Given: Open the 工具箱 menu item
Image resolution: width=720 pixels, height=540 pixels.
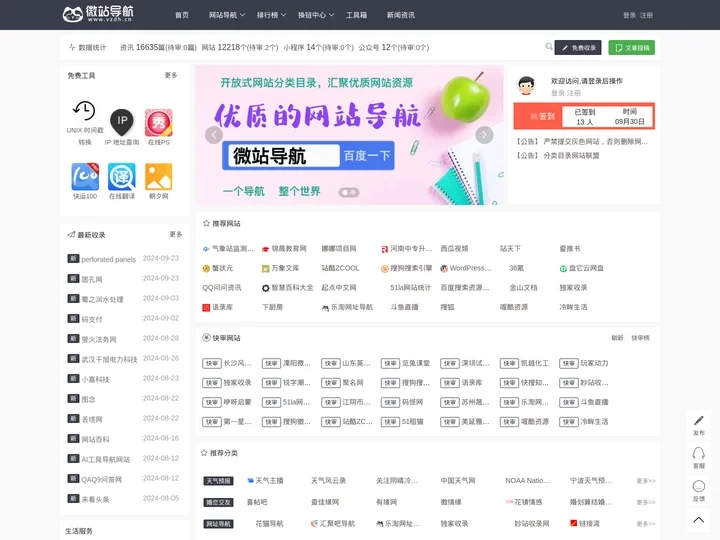Looking at the screenshot, I should click(x=356, y=15).
